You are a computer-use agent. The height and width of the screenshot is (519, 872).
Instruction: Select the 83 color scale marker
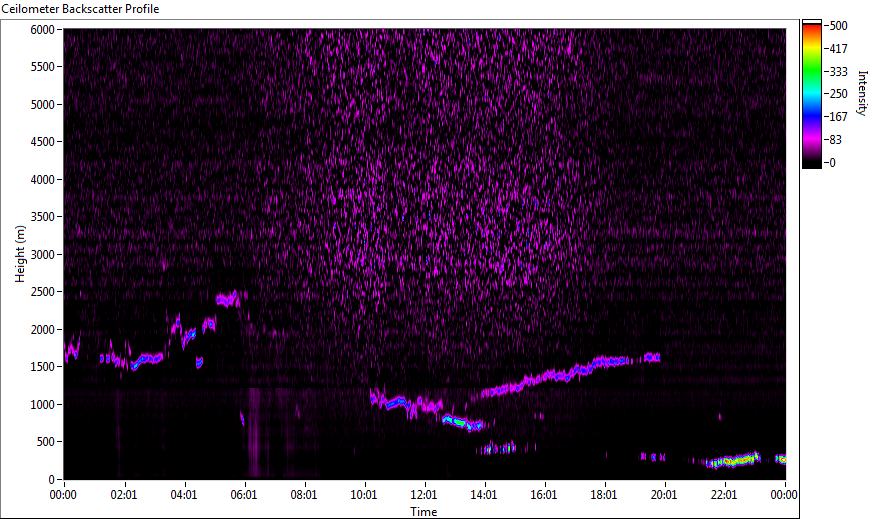[x=835, y=140]
